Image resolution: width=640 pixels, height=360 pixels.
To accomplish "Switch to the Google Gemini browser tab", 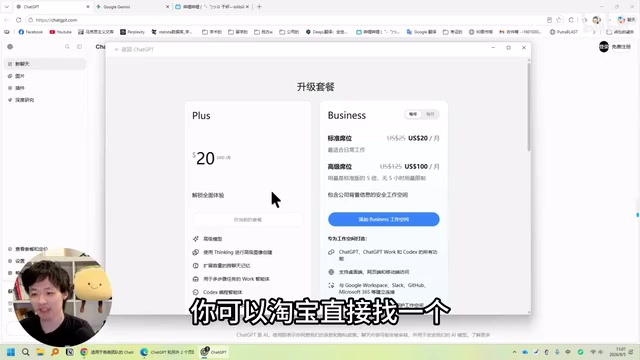I will click(x=131, y=7).
